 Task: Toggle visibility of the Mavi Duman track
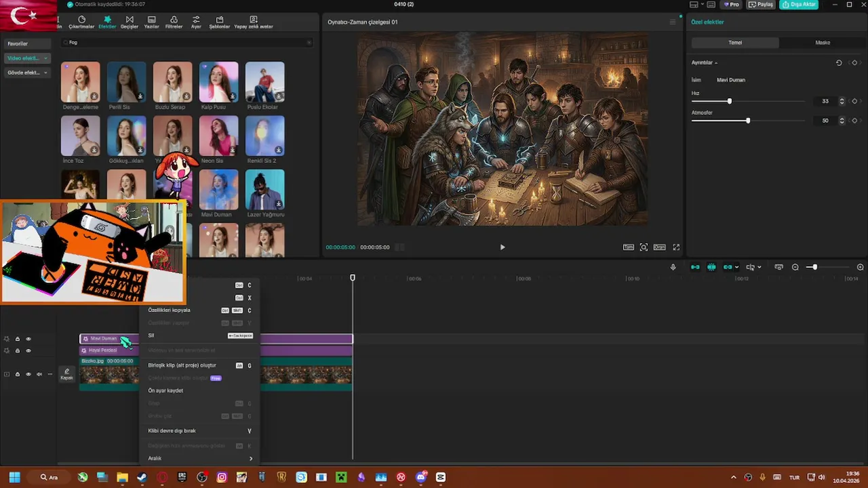pyautogui.click(x=28, y=339)
